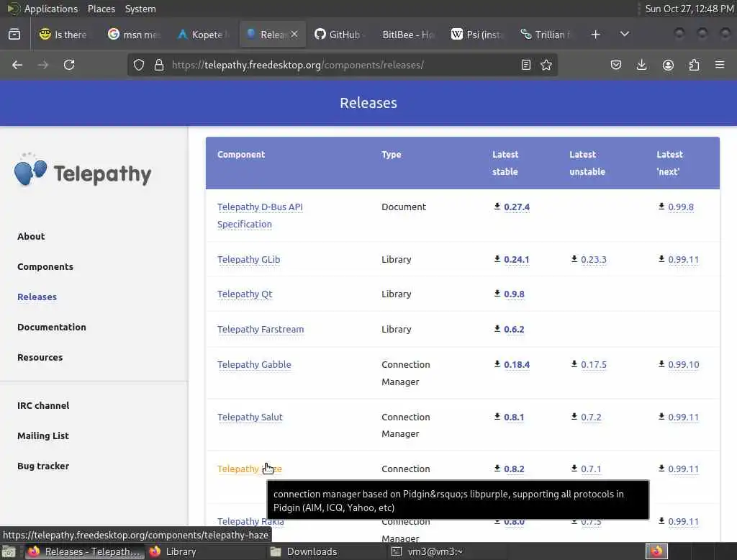The image size is (737, 560).
Task: Toggle Reader View icon in address bar
Action: 526,65
